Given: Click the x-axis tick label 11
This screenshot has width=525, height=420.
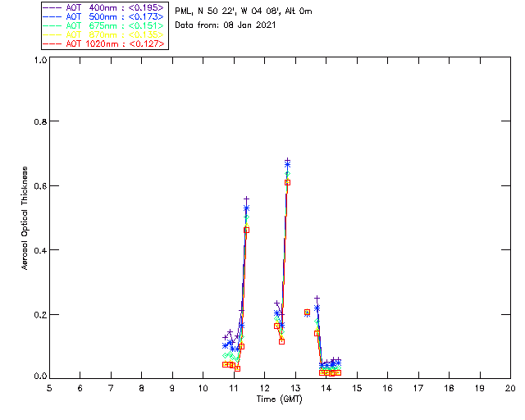Looking at the screenshot, I should pyautogui.click(x=234, y=388).
